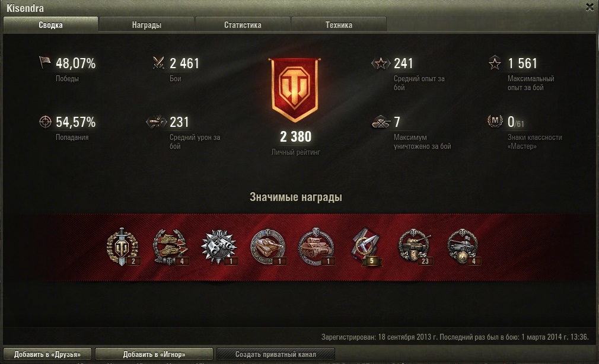Click the average damage shell icon

[x=157, y=122]
